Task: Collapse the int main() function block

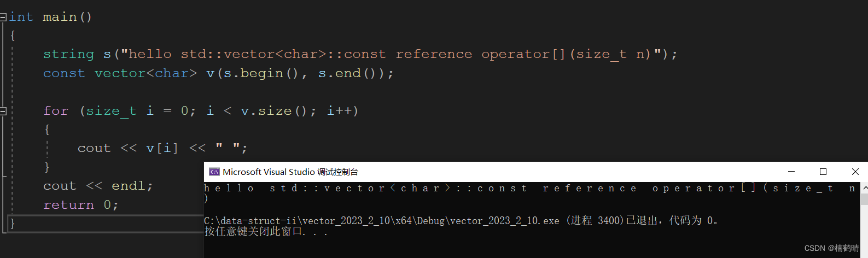Action: tap(3, 17)
